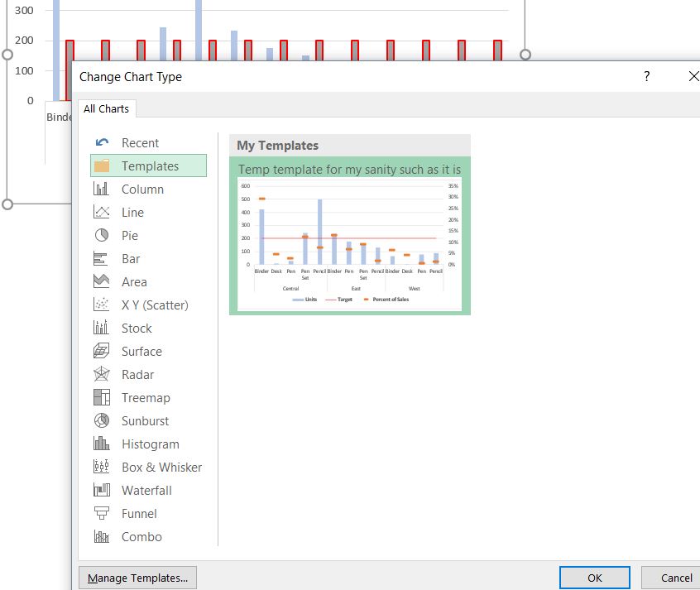Click the Combo chart icon
Screen dimensions: 700x590
point(101,536)
